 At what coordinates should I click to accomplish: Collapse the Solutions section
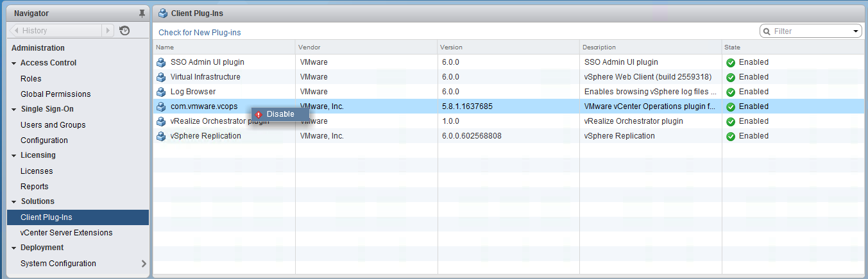point(14,201)
